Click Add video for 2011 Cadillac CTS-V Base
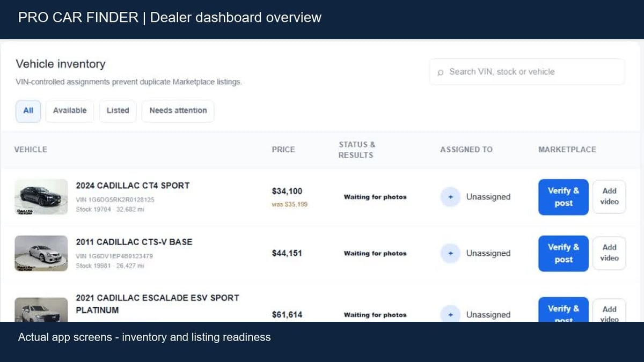The height and width of the screenshot is (362, 644). (x=609, y=253)
